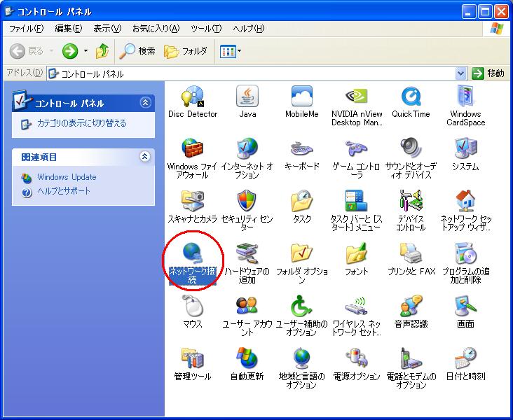
Task: Collapse the コントロール パネル side panel
Action: tap(145, 103)
